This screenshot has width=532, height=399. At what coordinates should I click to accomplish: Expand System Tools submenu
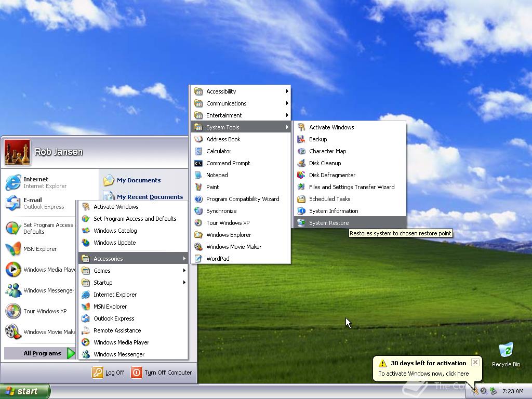241,127
